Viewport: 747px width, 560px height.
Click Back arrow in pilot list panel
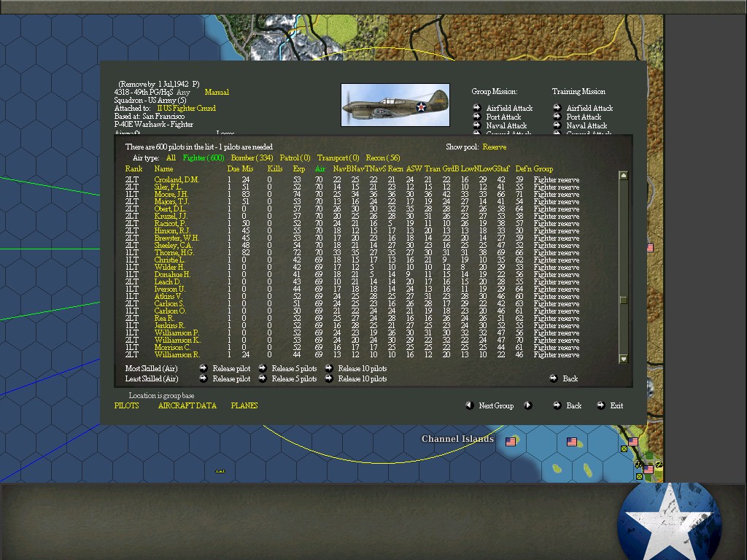coord(554,378)
